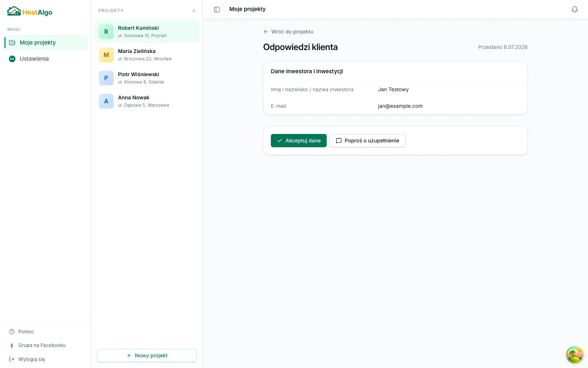Open Anna Nowak project
Screen dimensions: 588x368
147,101
